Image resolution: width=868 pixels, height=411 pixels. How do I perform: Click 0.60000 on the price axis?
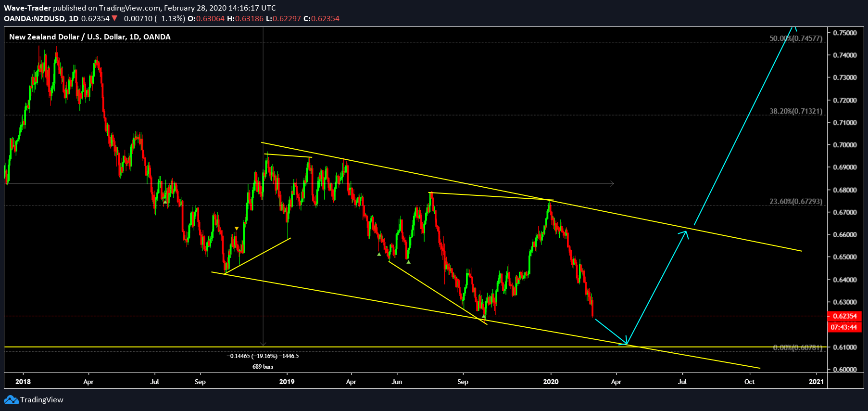(x=845, y=370)
